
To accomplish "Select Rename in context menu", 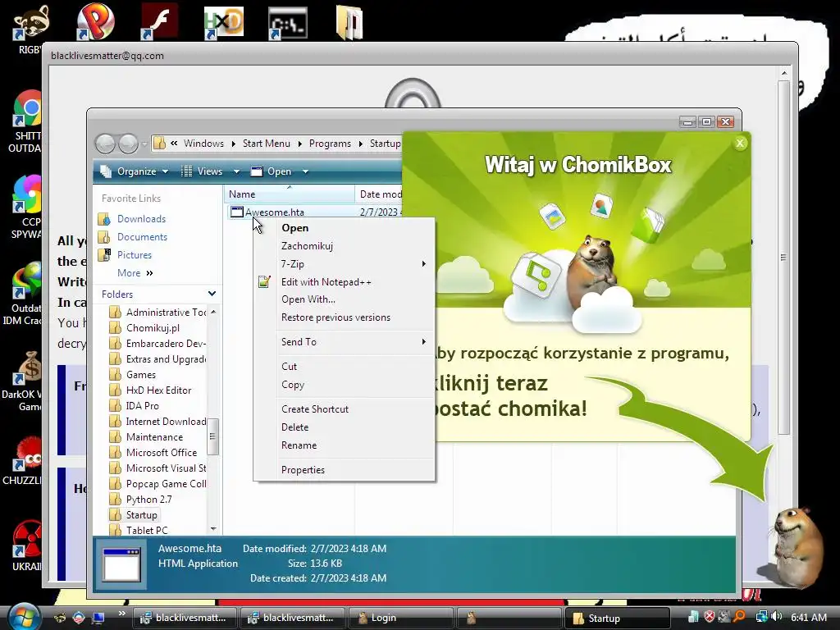I will (344, 445).
